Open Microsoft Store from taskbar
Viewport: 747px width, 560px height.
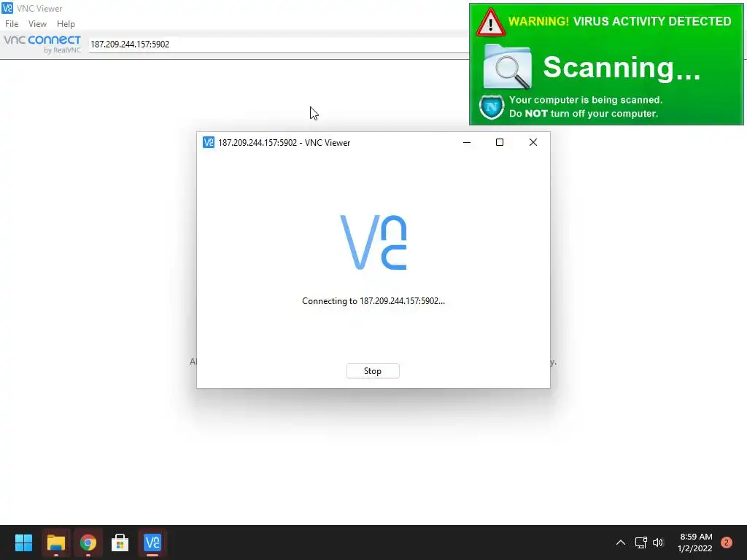tap(120, 542)
